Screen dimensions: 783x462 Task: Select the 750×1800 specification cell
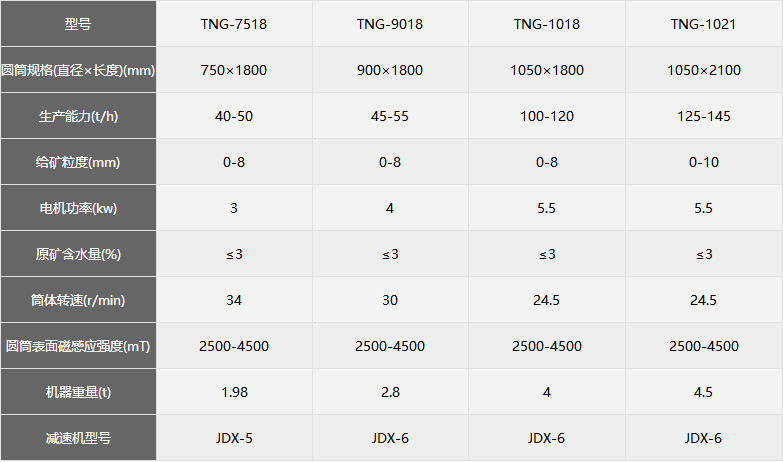pyautogui.click(x=234, y=70)
